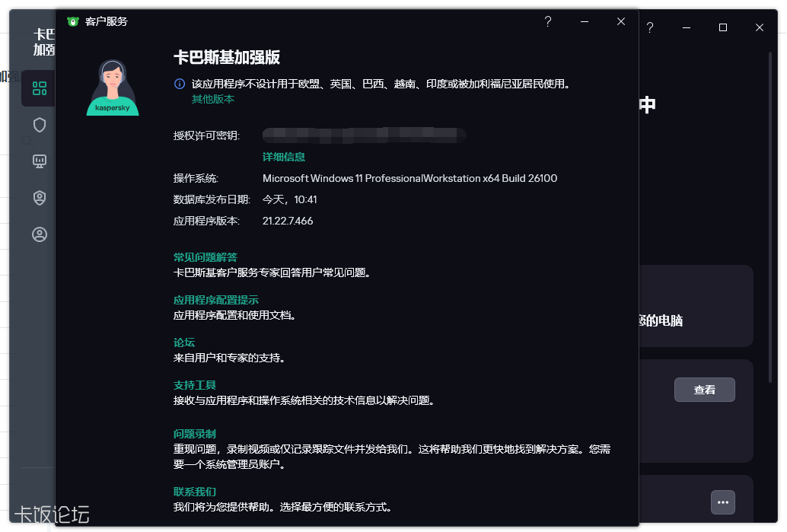The image size is (787, 532).
Task: Click the 操作系统 label
Action: click(x=196, y=178)
